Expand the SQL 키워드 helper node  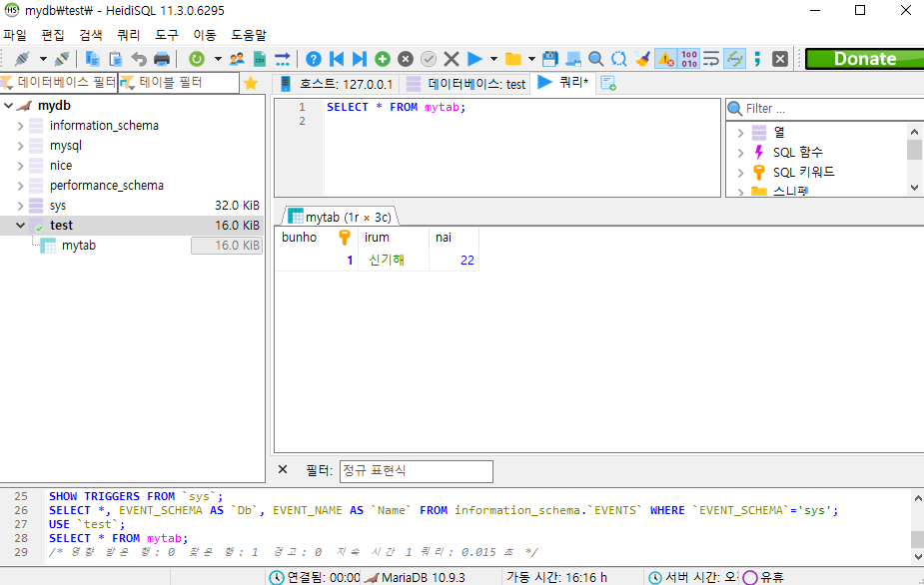(741, 173)
